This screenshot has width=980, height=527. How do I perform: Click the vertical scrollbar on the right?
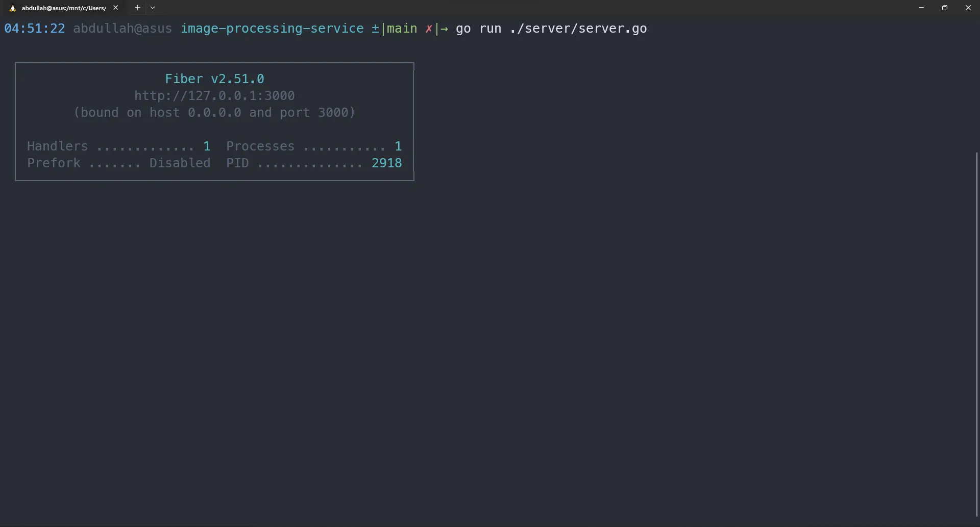pos(975,332)
